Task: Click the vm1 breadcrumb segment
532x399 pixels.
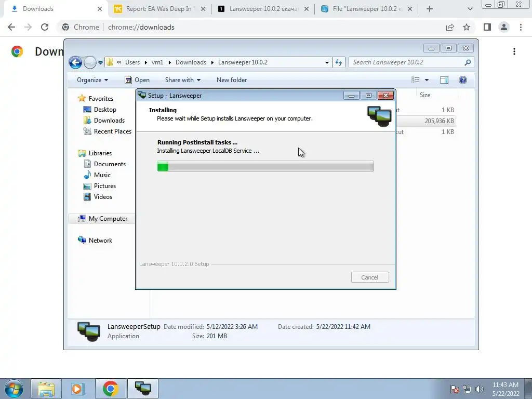Action: 157,62
